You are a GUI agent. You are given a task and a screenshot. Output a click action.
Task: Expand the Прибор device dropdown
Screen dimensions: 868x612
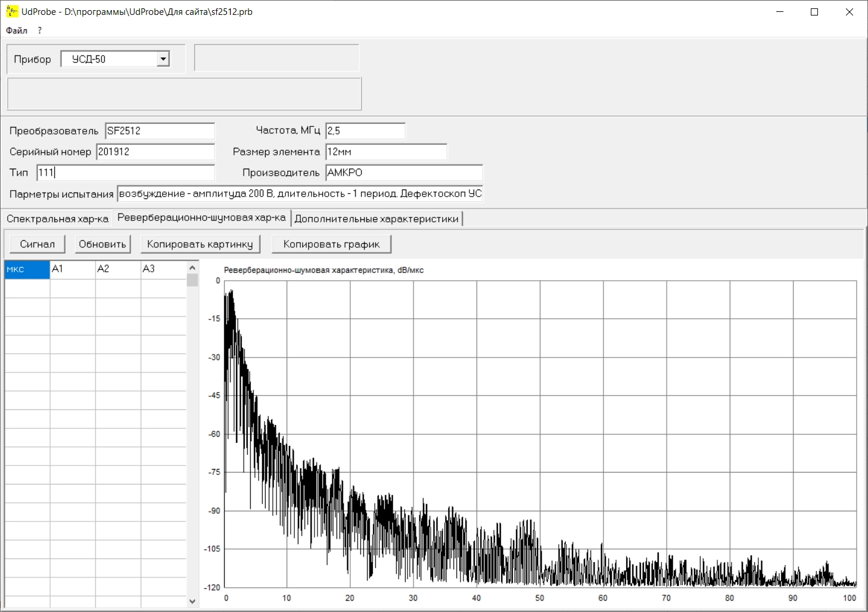[163, 59]
